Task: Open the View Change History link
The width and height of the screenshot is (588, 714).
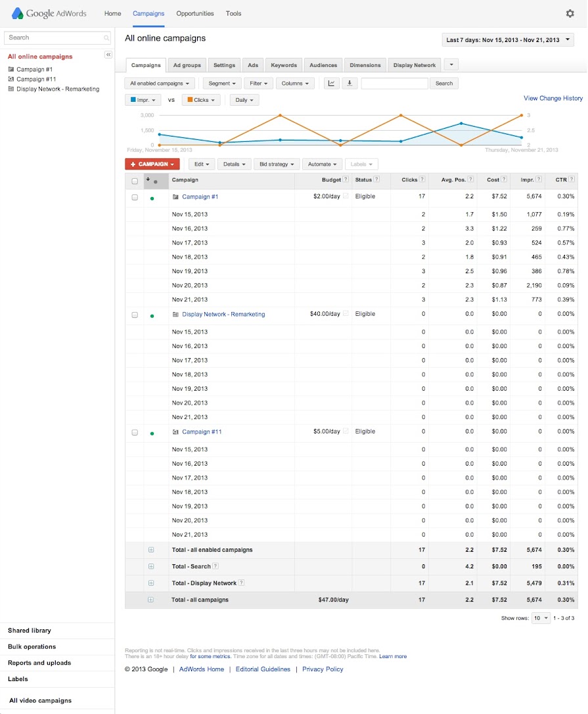Action: (553, 99)
